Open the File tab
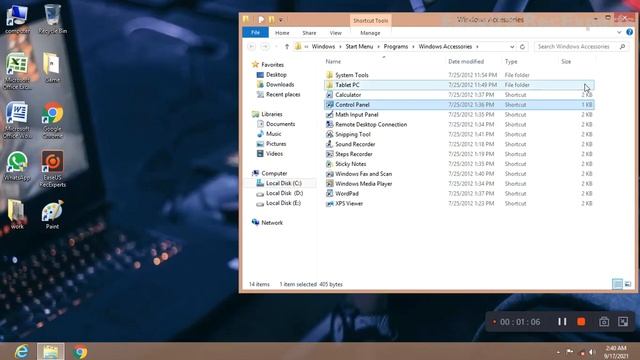Image resolution: width=640 pixels, height=360 pixels. pyautogui.click(x=256, y=32)
